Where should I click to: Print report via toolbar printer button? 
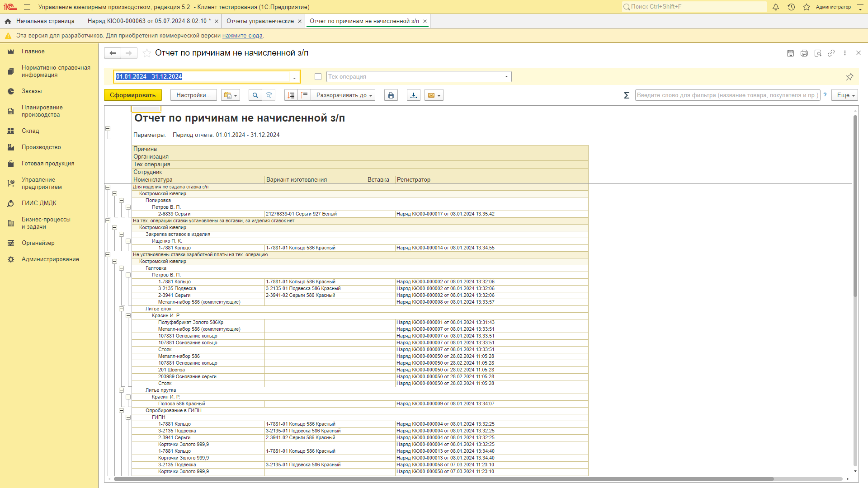click(x=391, y=95)
